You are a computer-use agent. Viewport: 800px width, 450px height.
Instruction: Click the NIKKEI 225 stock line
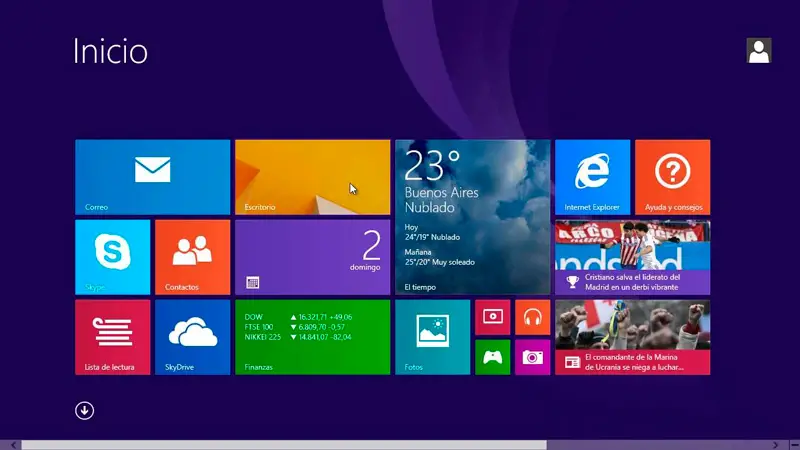coord(298,337)
